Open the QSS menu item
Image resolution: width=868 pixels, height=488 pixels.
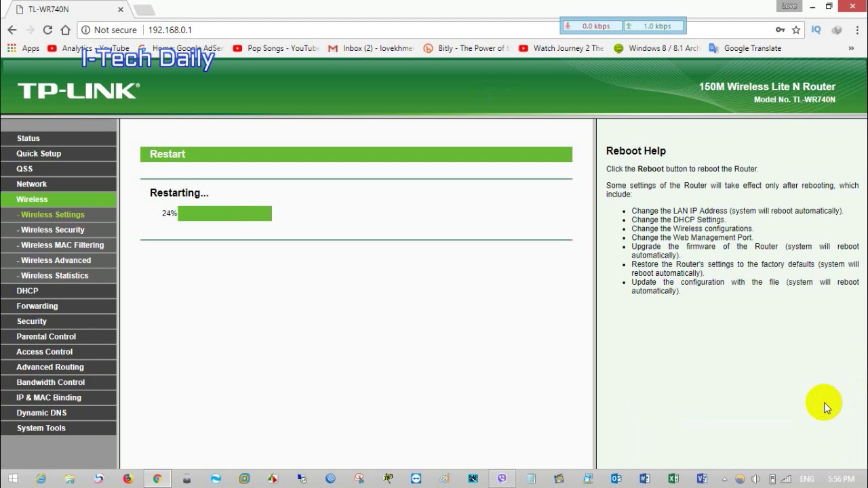click(58, 169)
